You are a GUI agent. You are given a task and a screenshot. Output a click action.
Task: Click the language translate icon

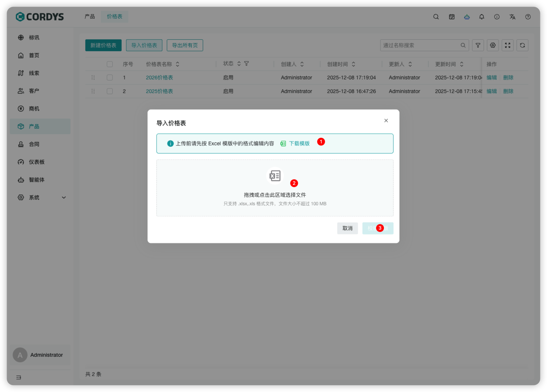coord(512,17)
